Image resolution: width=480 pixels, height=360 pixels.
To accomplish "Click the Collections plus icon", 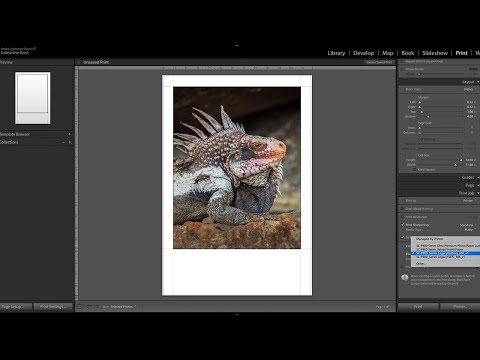I will tap(70, 142).
